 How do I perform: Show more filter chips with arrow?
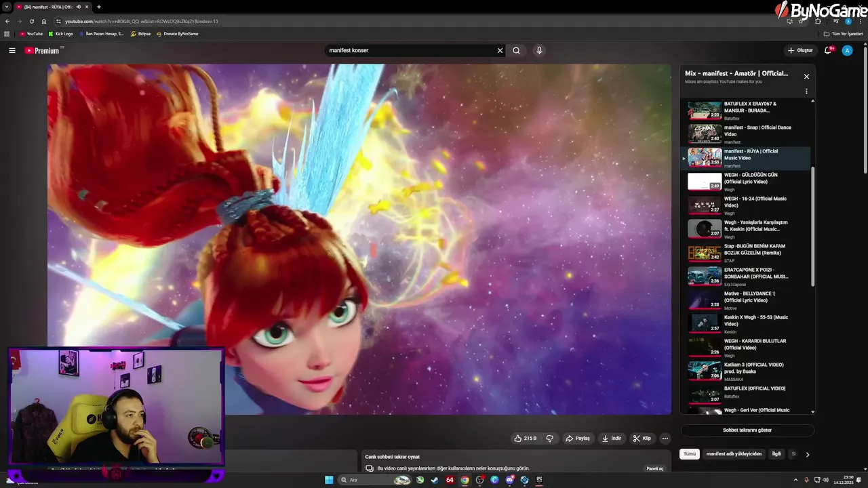click(807, 454)
